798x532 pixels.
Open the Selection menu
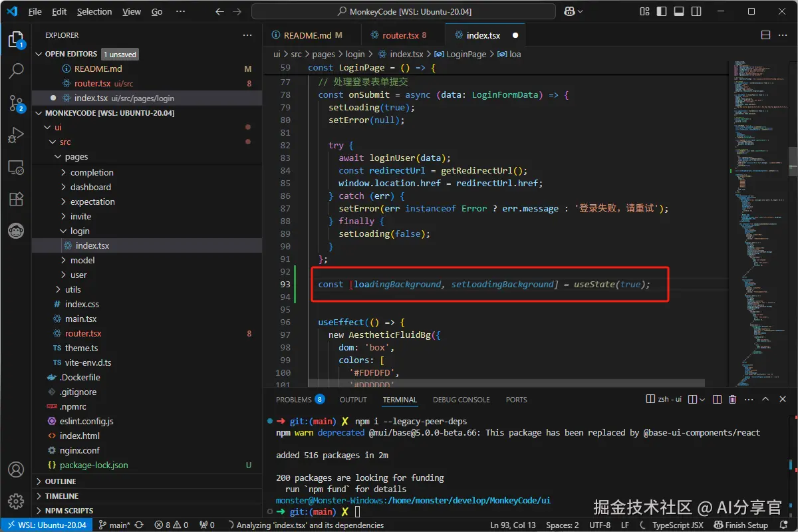pos(94,11)
